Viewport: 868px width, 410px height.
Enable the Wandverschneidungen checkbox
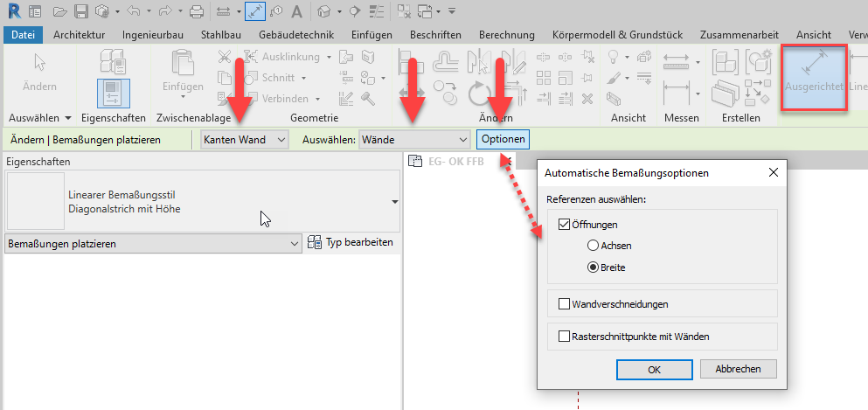coord(564,304)
